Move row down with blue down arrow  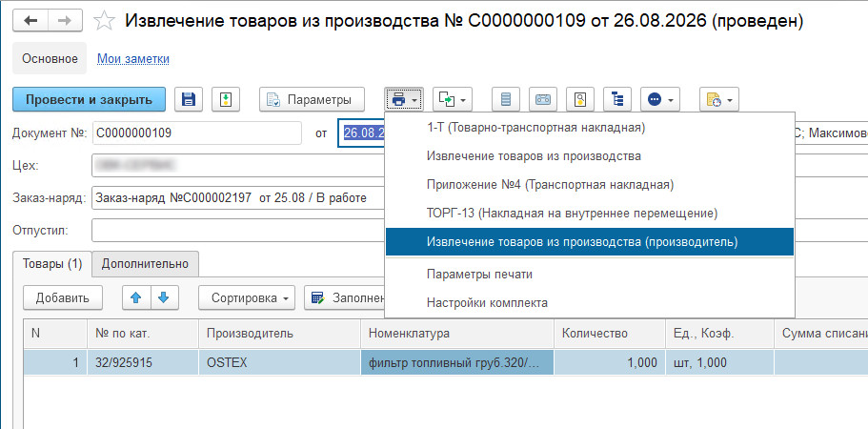pos(163,297)
